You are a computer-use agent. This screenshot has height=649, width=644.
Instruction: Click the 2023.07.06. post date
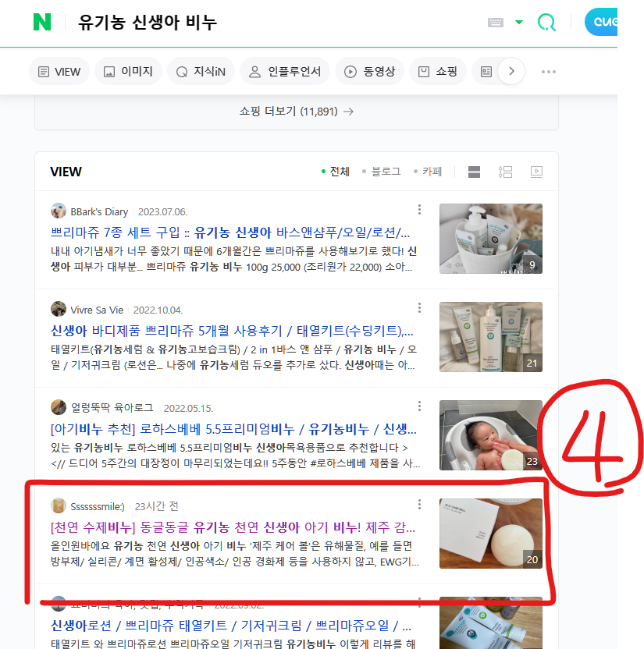[x=163, y=211]
